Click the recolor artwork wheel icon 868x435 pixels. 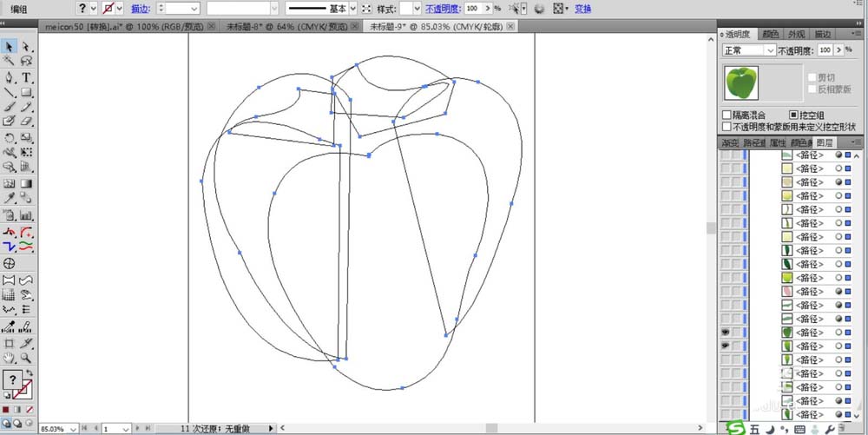540,9
